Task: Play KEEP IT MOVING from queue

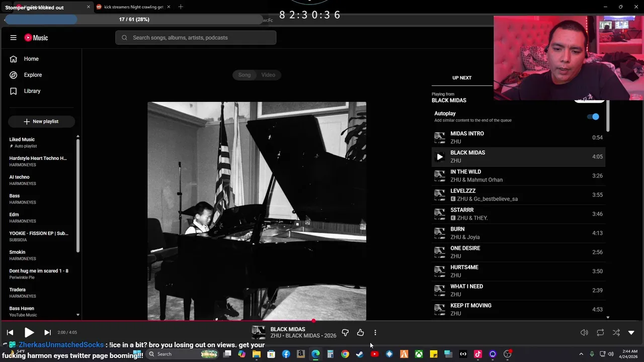Action: tap(518, 309)
